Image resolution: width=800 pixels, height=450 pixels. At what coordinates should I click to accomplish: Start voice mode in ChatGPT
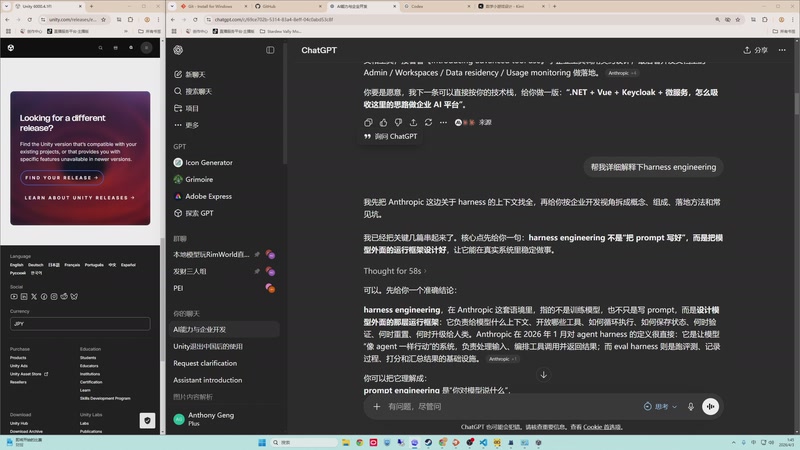pyautogui.click(x=710, y=407)
